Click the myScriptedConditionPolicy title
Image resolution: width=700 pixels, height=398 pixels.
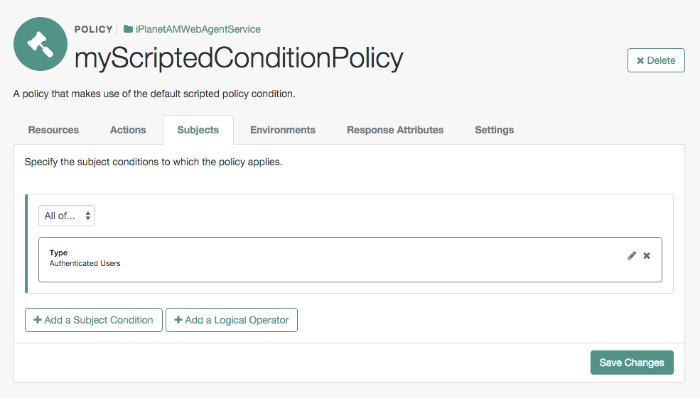point(239,58)
